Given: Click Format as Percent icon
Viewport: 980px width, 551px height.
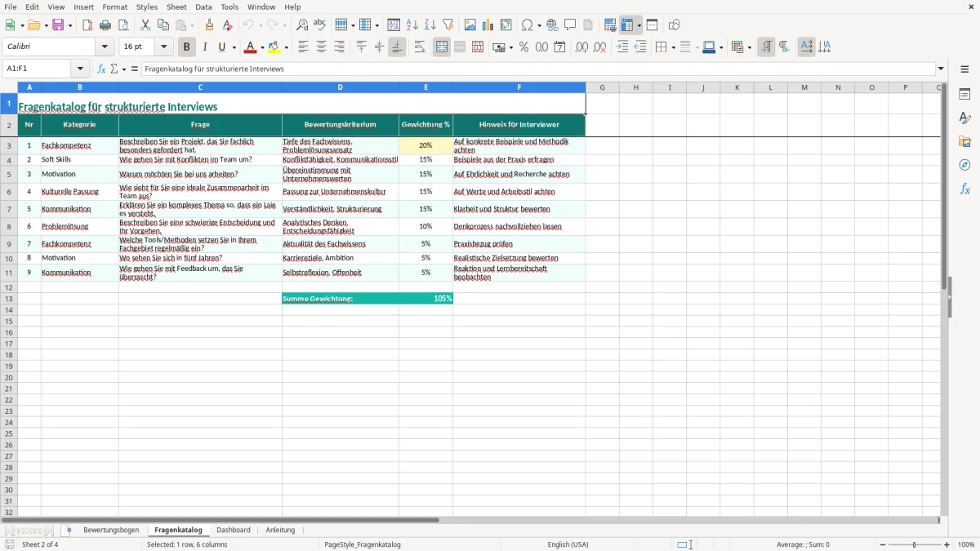Looking at the screenshot, I should 524,47.
